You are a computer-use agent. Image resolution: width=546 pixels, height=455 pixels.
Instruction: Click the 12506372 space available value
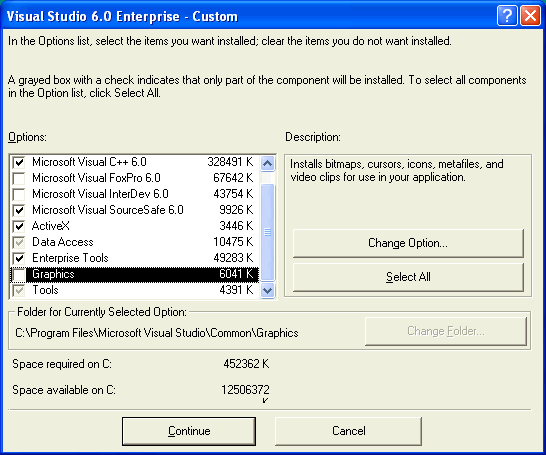click(245, 390)
